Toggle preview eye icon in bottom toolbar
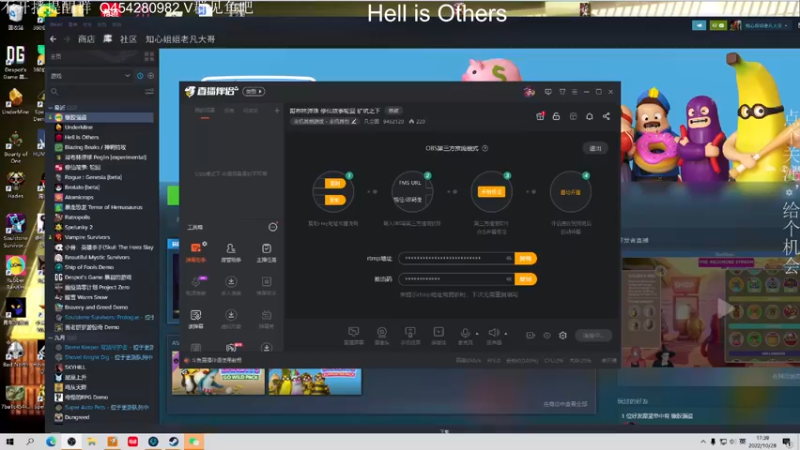Image resolution: width=800 pixels, height=450 pixels. (547, 335)
